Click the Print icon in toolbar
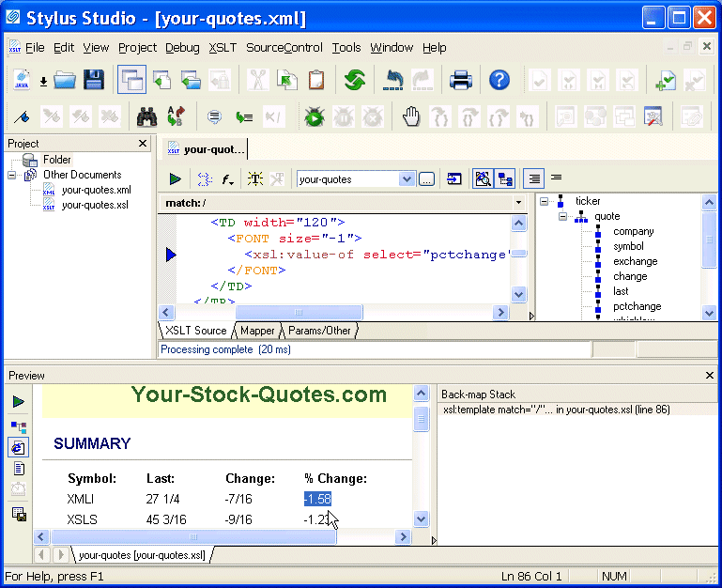The width and height of the screenshot is (722, 588). [460, 81]
